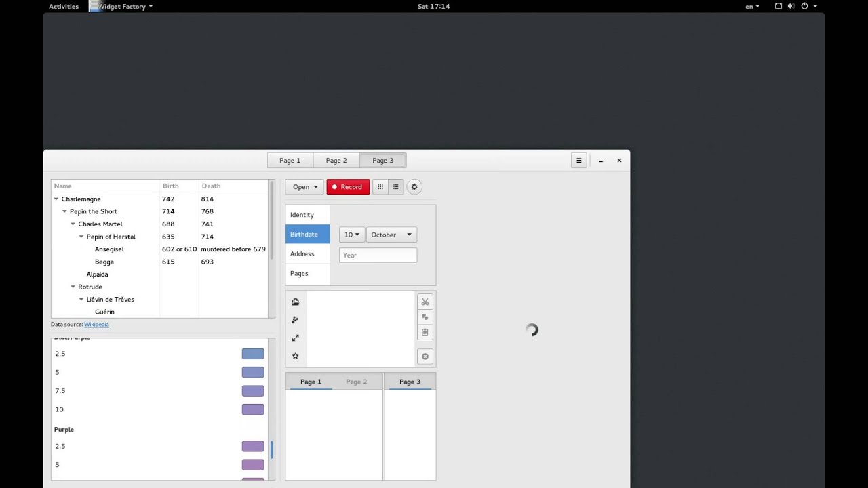Click the color list vertical scrollbar
The width and height of the screenshot is (868, 488).
(x=272, y=450)
